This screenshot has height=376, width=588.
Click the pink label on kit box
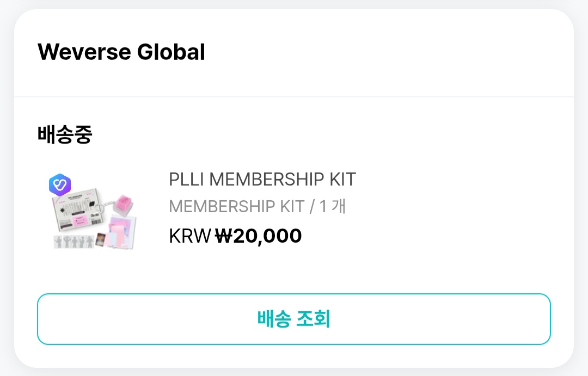pos(78,220)
